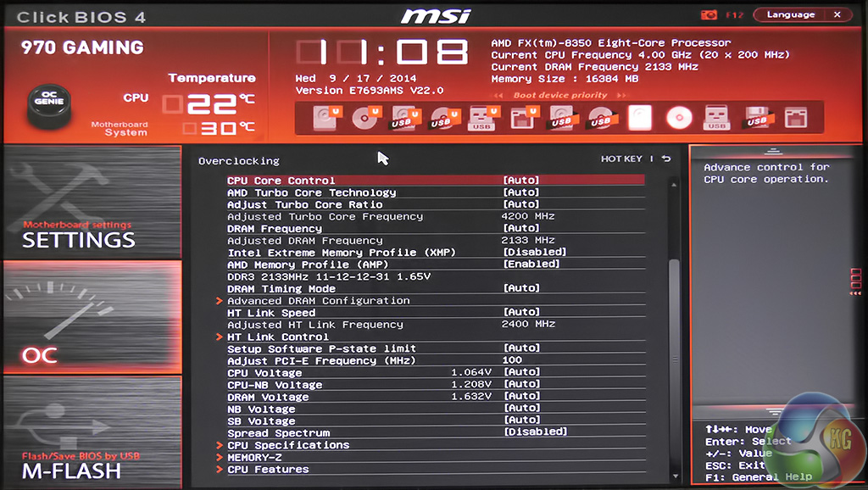Open the NB Voltage Auto value
This screenshot has width=868, height=490.
coord(521,408)
